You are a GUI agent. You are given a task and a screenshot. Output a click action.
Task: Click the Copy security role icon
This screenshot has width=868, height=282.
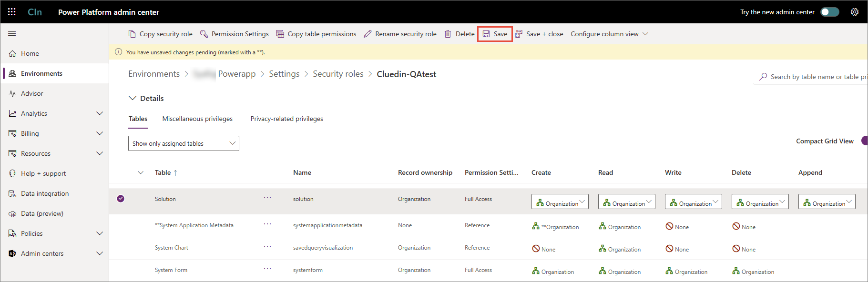[x=132, y=34]
